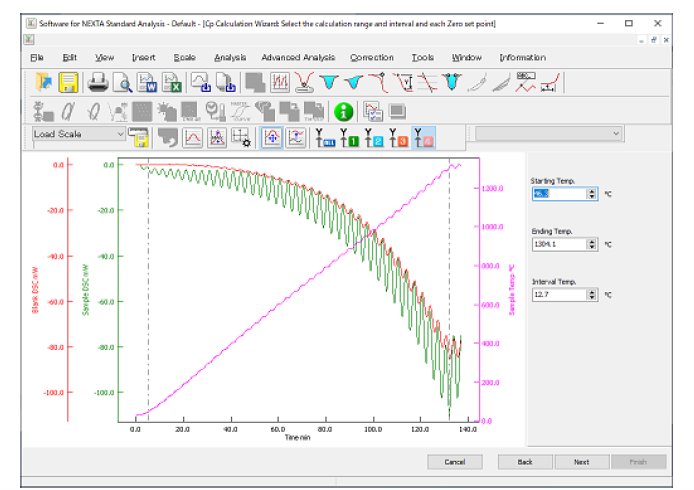Click the printer icon
The height and width of the screenshot is (490, 694).
point(99,83)
